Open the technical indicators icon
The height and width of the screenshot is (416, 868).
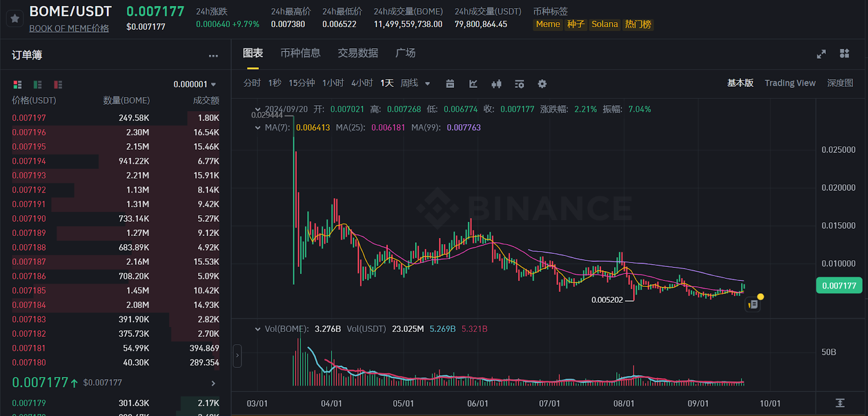pos(519,84)
